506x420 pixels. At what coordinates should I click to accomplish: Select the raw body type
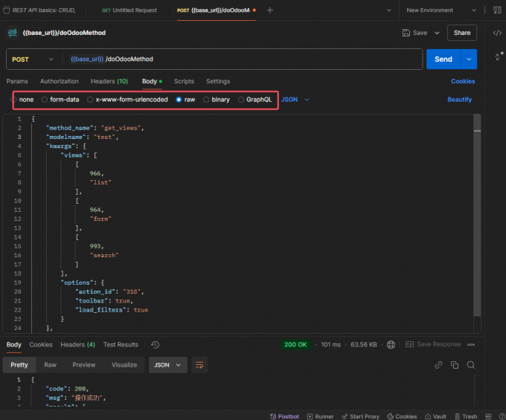click(x=185, y=100)
